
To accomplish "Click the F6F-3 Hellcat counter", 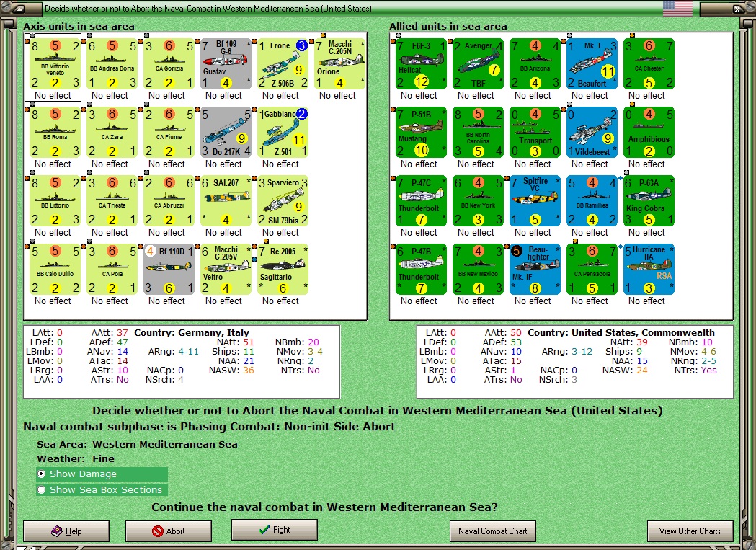I will 421,63.
